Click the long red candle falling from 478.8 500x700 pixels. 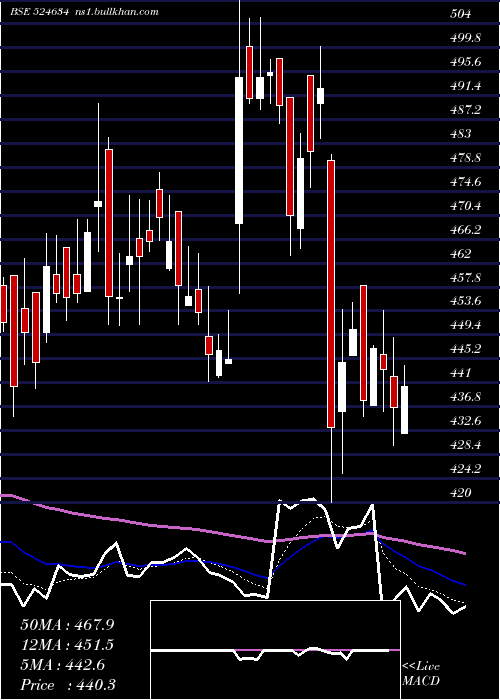click(331, 294)
